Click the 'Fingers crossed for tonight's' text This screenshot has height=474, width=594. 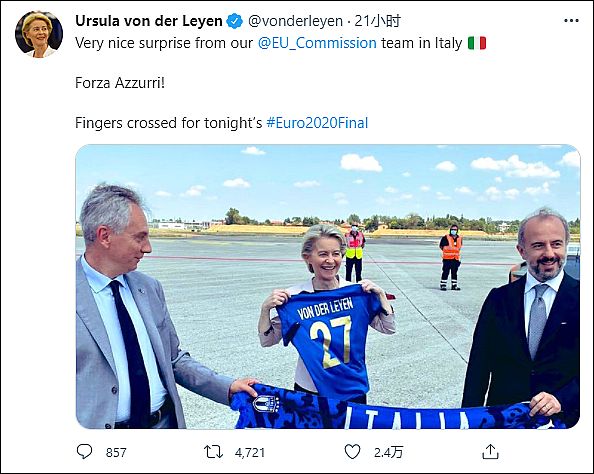coord(169,123)
